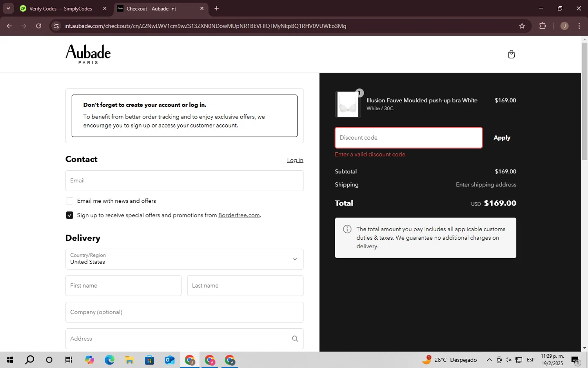Focus the First name field

(123, 286)
